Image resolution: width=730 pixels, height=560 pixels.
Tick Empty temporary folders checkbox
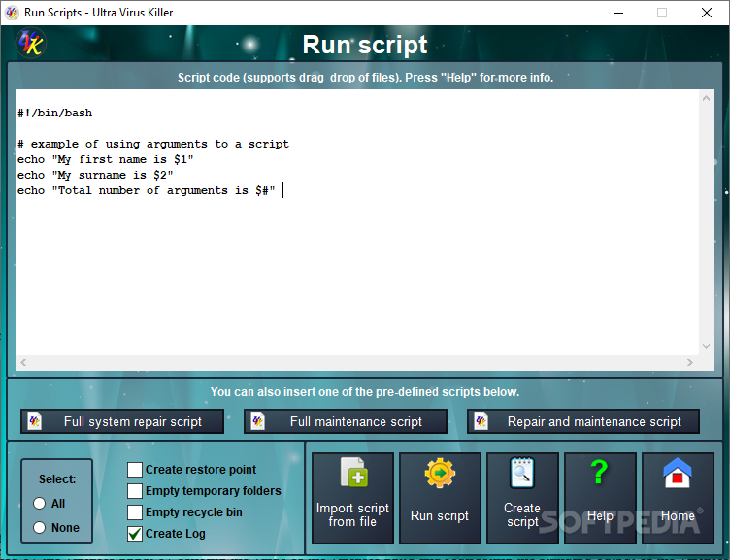coord(135,491)
